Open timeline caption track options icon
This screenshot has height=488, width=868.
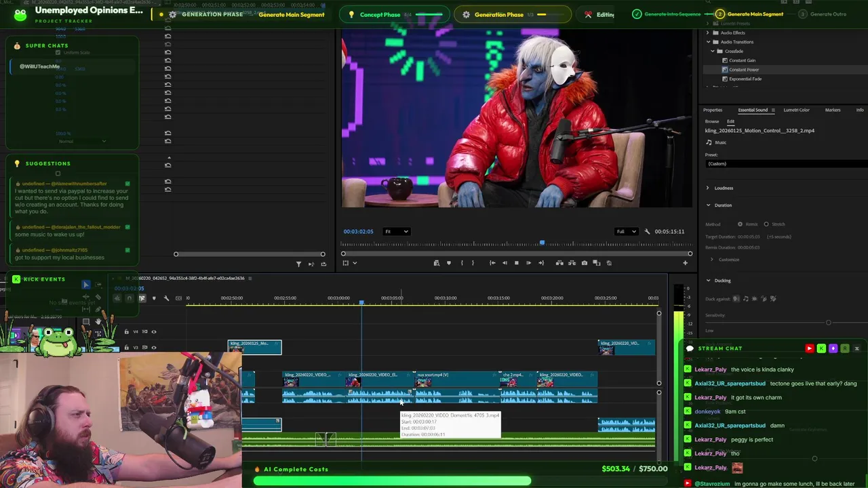pos(178,298)
